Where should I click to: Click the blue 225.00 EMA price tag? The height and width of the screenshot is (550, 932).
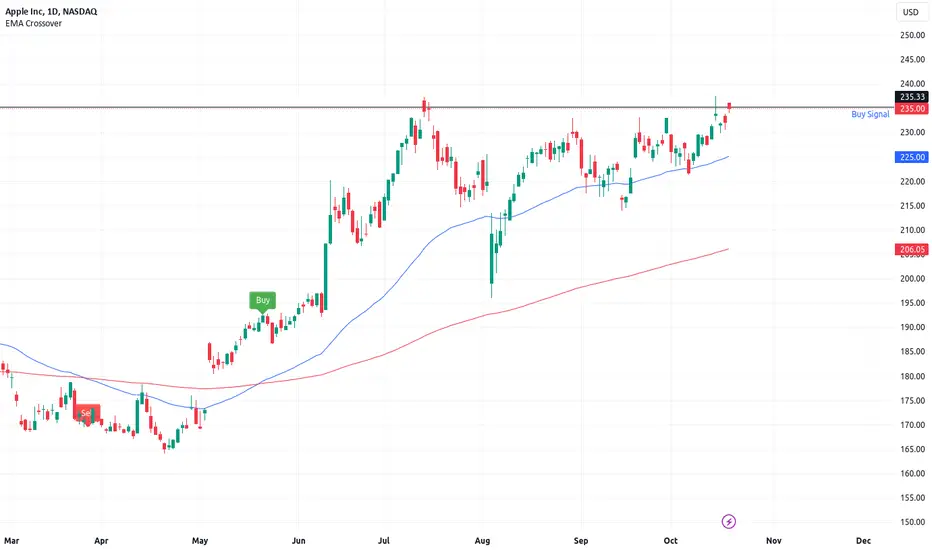(x=912, y=157)
